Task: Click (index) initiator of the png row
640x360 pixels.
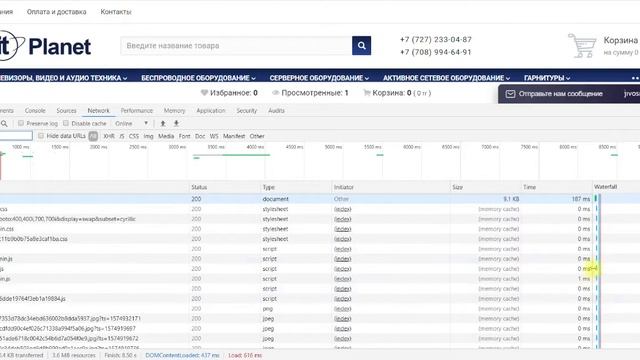Action: click(342, 309)
